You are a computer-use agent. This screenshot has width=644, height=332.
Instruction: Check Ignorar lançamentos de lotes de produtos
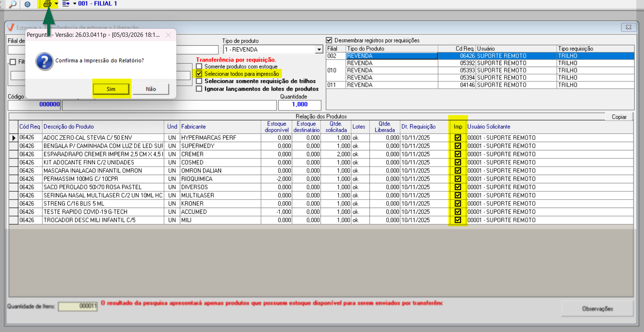(x=199, y=89)
